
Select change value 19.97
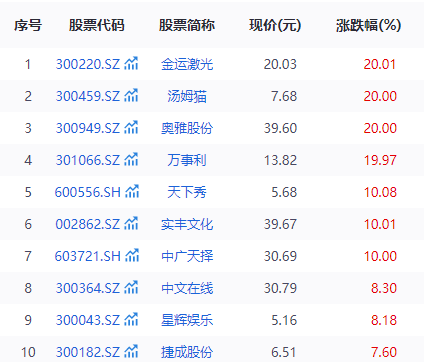[380, 160]
